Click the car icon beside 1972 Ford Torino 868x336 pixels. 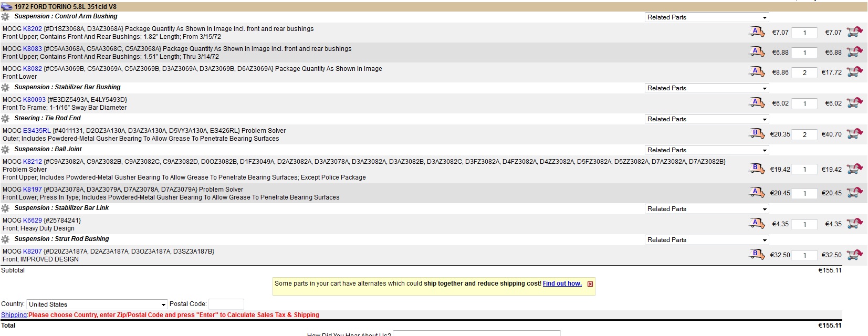tap(6, 7)
